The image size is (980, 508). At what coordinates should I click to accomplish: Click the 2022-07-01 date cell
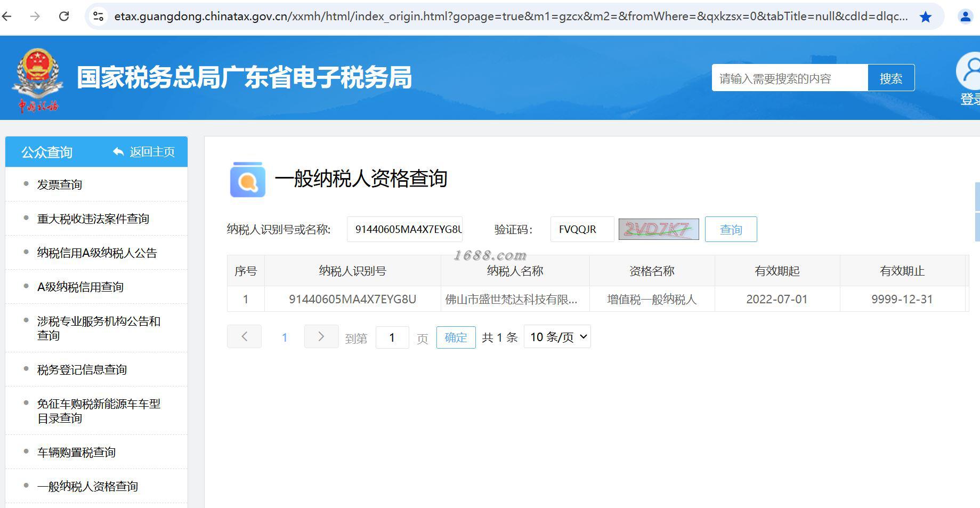(777, 299)
